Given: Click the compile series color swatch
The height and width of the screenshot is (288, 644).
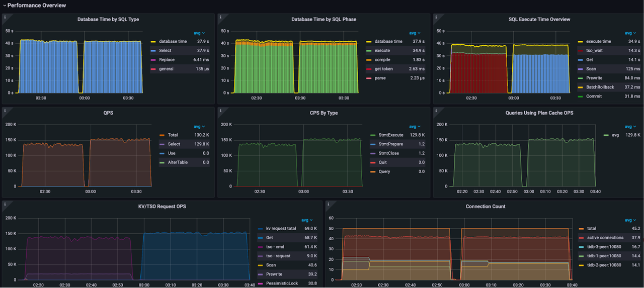Looking at the screenshot, I should pyautogui.click(x=369, y=60).
